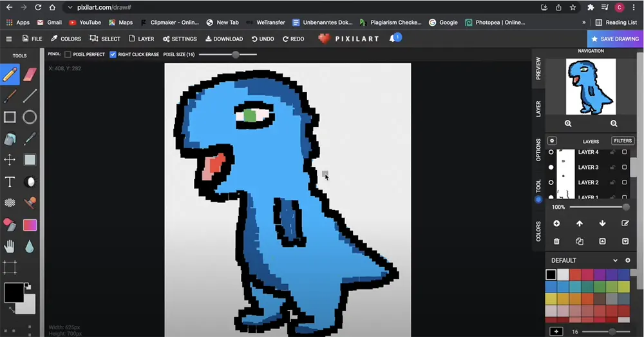Select the Rectangle shape tool
This screenshot has height=337, width=644.
(10, 117)
